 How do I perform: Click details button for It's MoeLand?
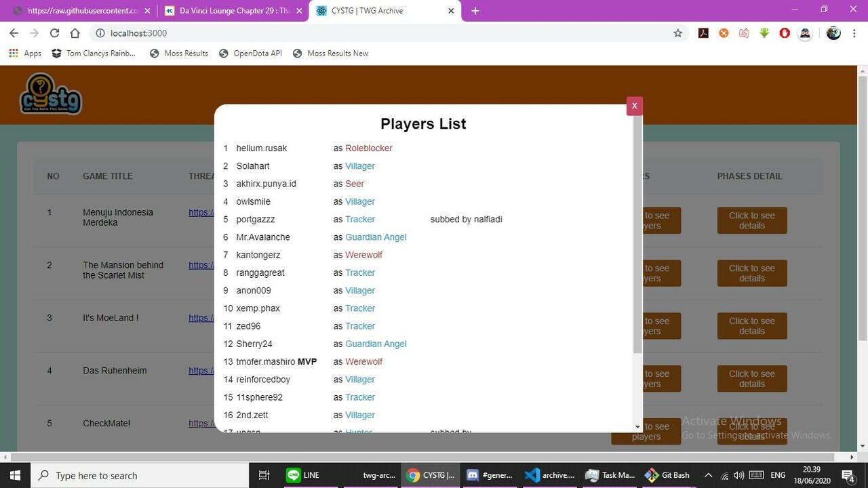(752, 326)
